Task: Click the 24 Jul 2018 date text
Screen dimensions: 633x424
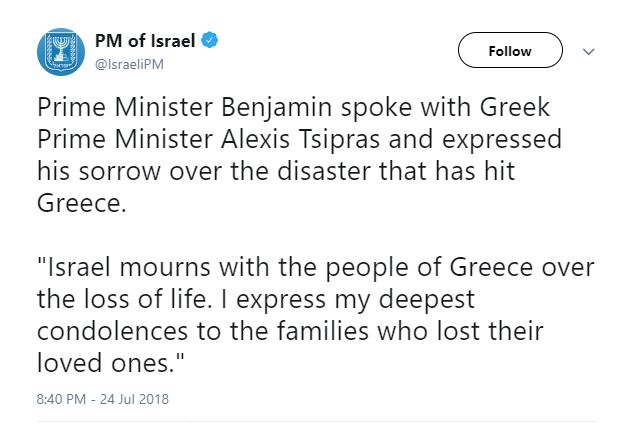Action: click(x=134, y=399)
